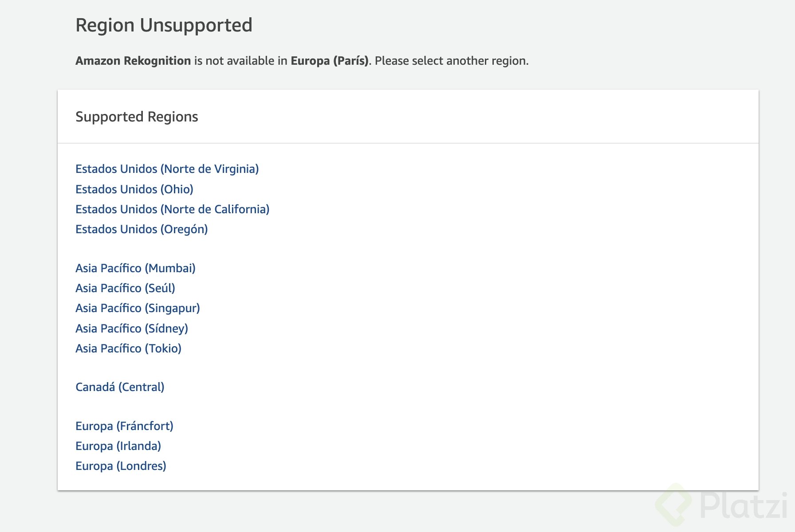Switch to Canadá (Central) region
The image size is (795, 532).
120,387
